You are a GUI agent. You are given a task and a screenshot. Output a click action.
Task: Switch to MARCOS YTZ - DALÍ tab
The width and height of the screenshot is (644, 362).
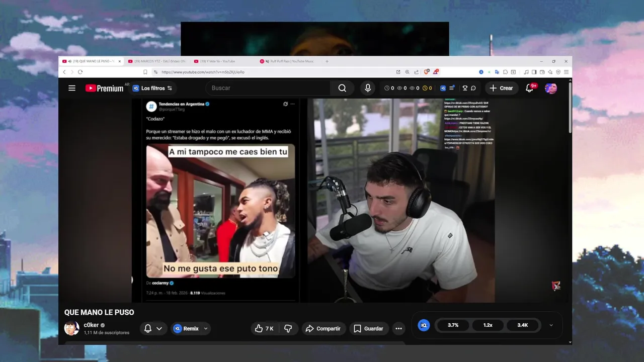[x=156, y=61]
